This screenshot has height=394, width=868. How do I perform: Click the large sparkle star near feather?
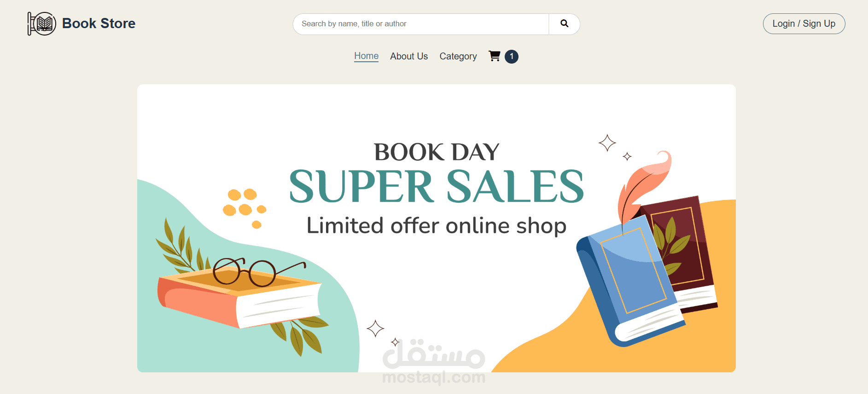(607, 143)
